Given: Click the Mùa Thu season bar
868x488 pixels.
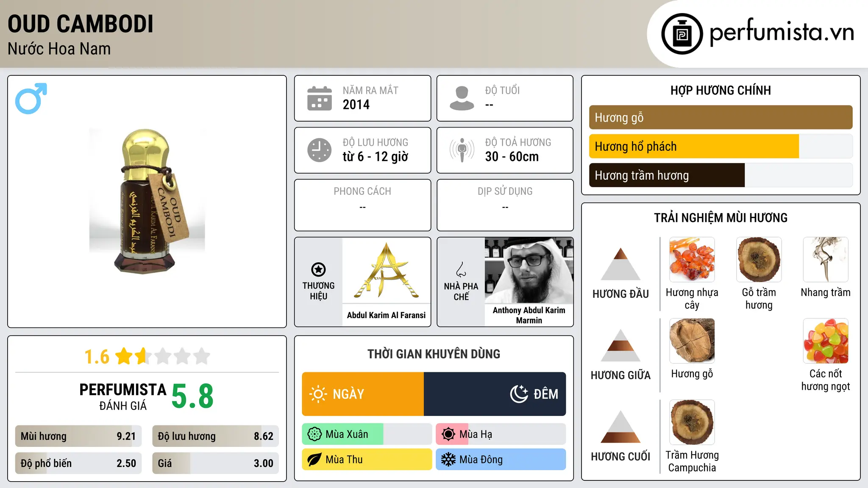Looking at the screenshot, I should 367,460.
